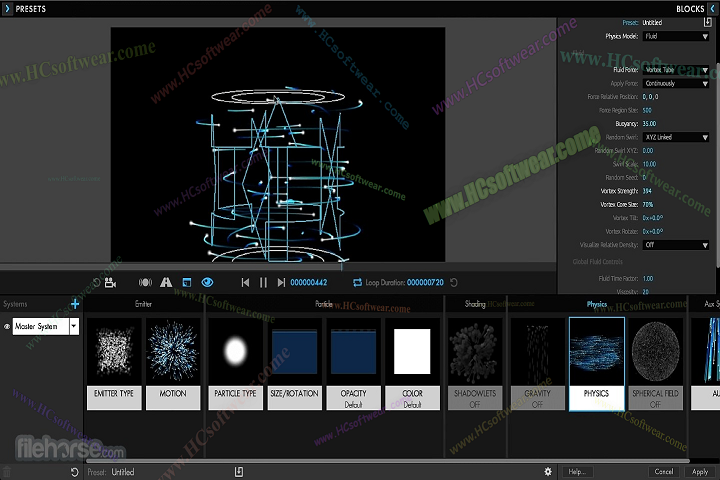Screen dimensions: 720x480
Task: Collapse the BLOCKS panel
Action: (x=711, y=8)
